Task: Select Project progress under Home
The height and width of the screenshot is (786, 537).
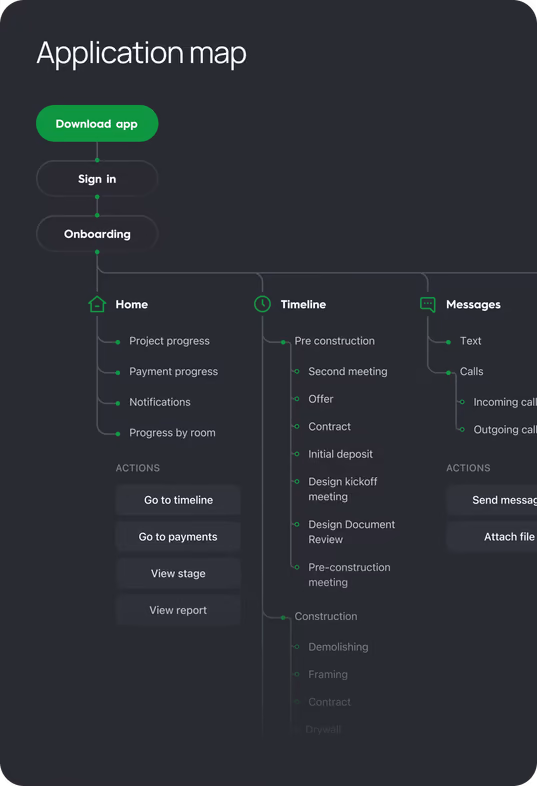Action: click(x=169, y=341)
